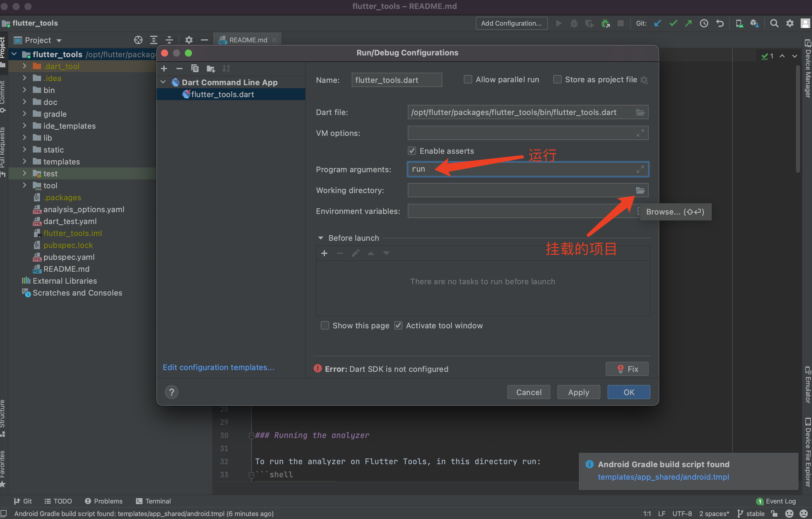Expand the bin folder

pos(24,90)
